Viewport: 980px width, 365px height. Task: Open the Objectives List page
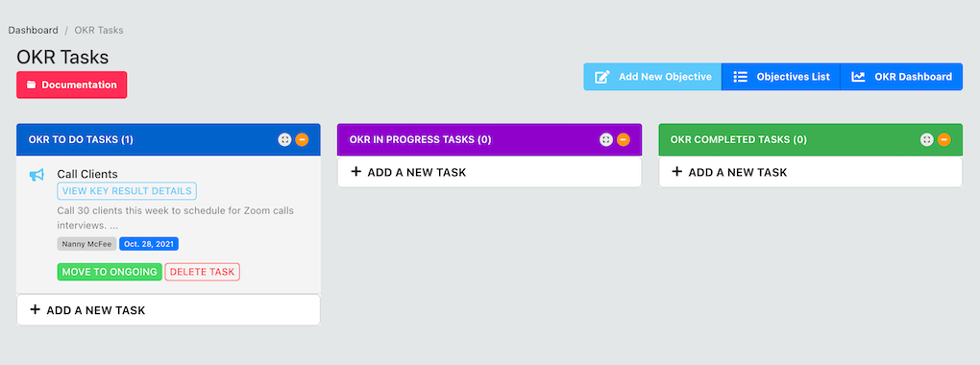781,77
